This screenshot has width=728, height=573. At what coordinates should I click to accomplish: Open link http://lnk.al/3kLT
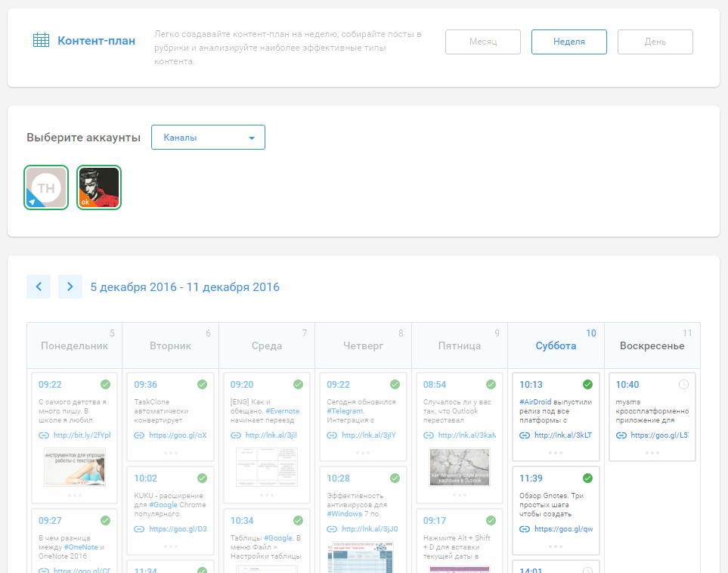[563, 435]
